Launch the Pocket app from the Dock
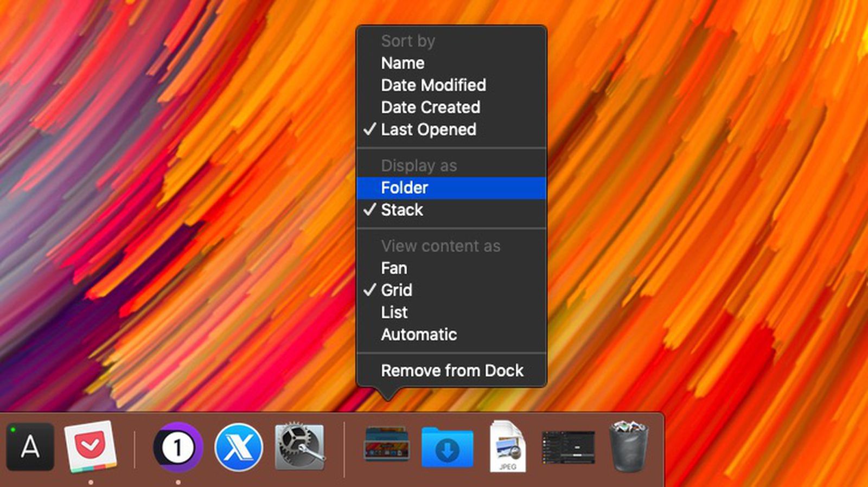 click(x=91, y=447)
